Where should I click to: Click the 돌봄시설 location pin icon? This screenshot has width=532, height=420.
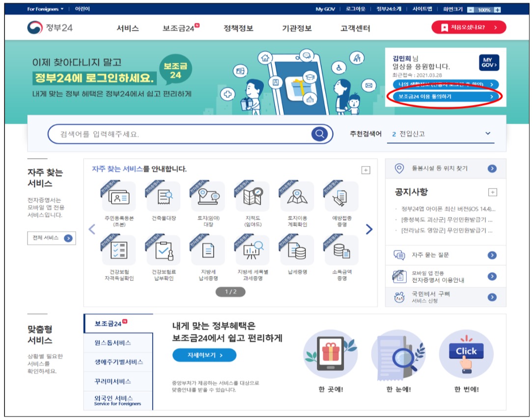click(399, 168)
